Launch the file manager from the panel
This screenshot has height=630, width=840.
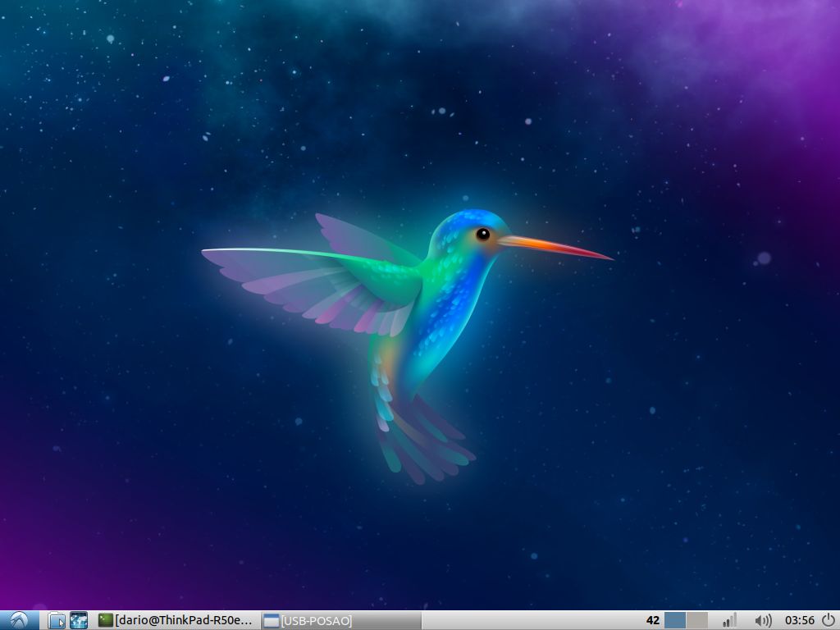point(57,620)
